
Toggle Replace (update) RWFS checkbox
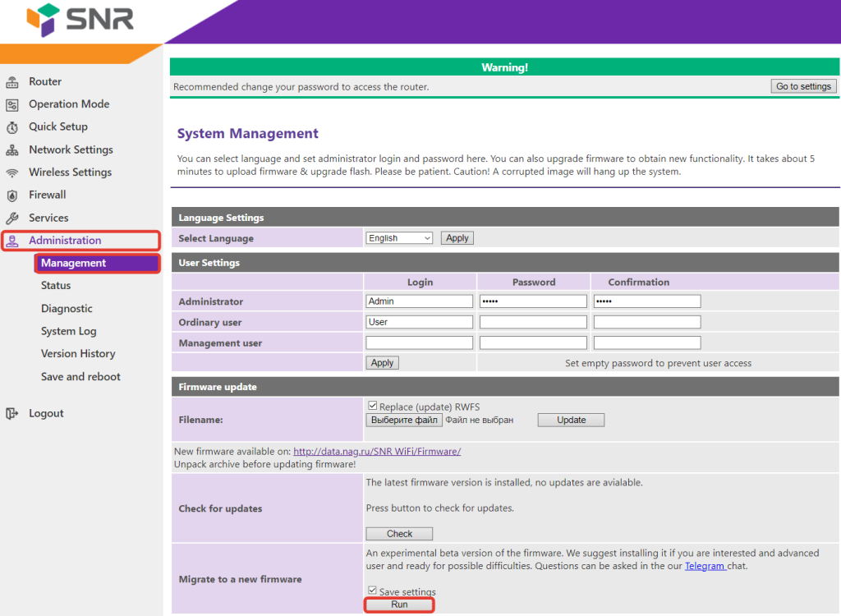pyautogui.click(x=372, y=406)
